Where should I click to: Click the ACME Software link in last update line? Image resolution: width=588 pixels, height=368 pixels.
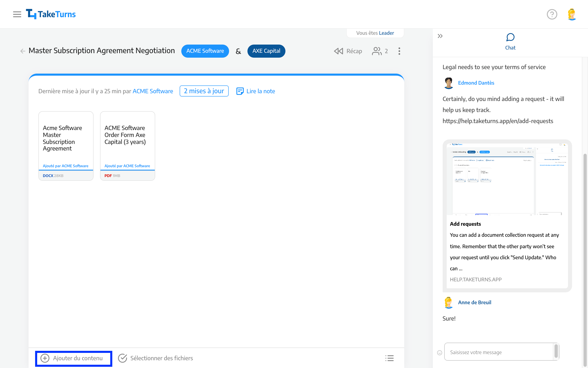(x=153, y=91)
